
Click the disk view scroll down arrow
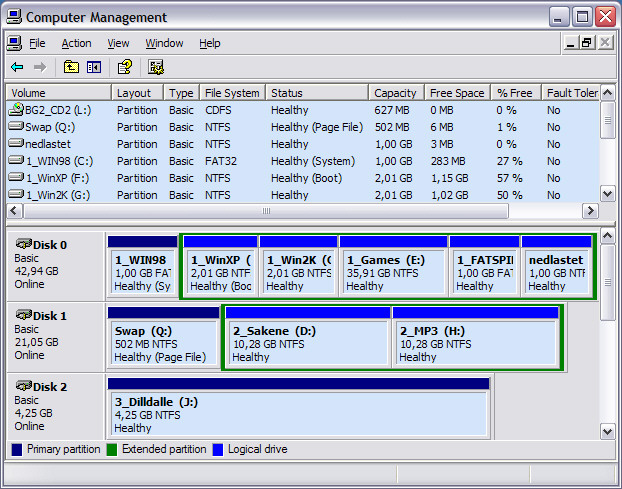tap(607, 431)
